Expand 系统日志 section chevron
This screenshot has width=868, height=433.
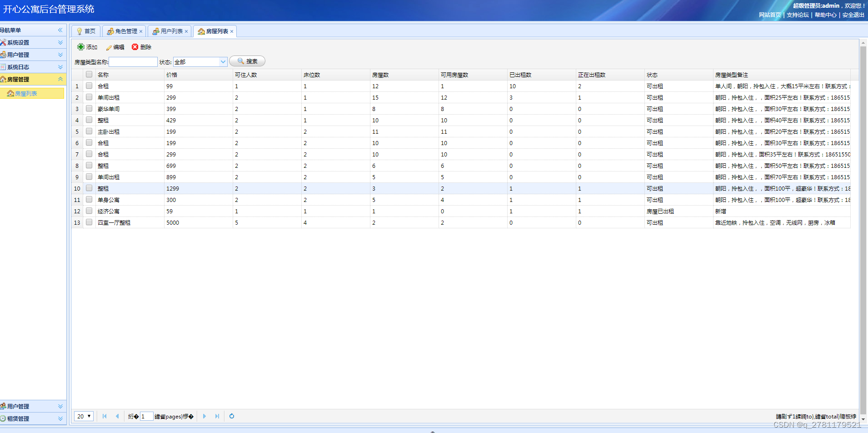60,67
